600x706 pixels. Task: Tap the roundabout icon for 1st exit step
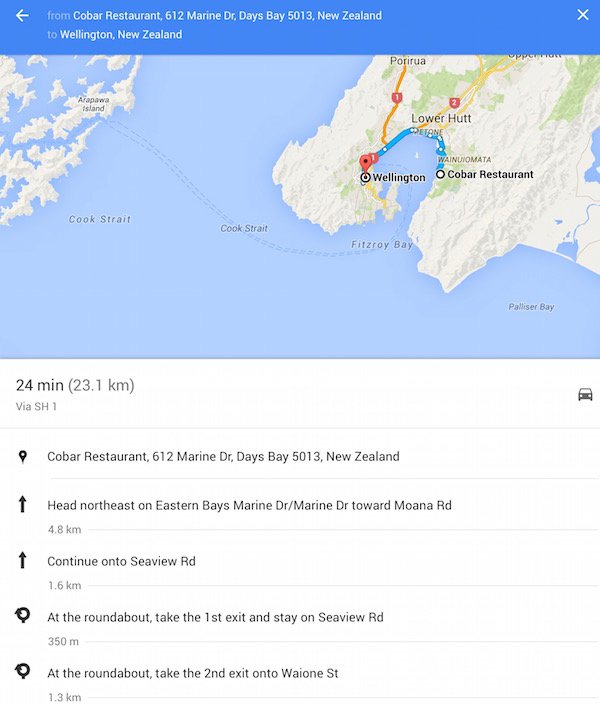(23, 615)
